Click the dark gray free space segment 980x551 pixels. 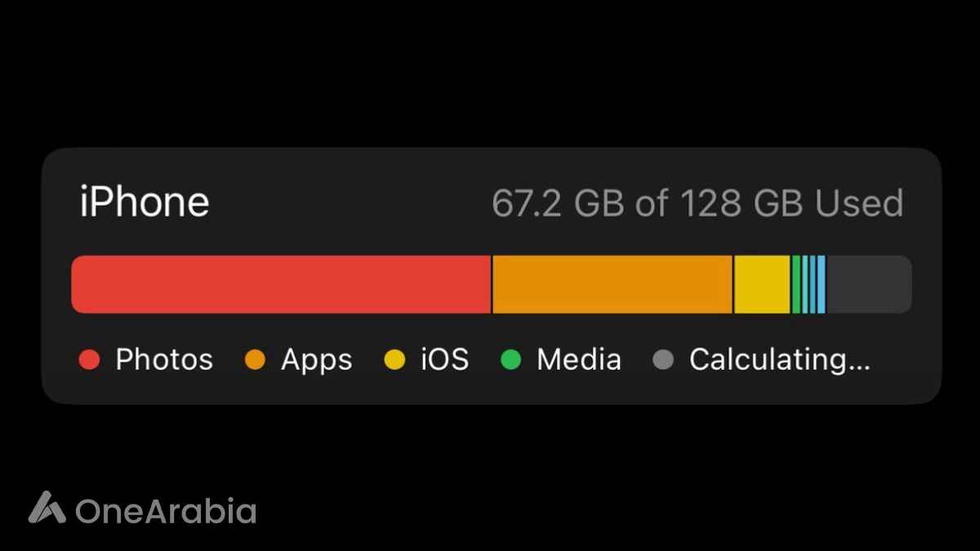click(x=868, y=284)
